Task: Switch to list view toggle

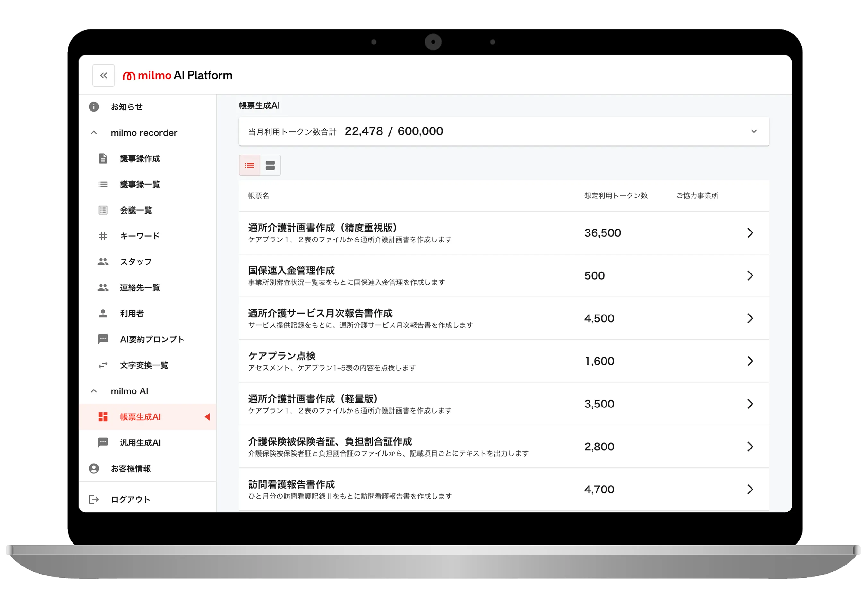Action: point(250,165)
